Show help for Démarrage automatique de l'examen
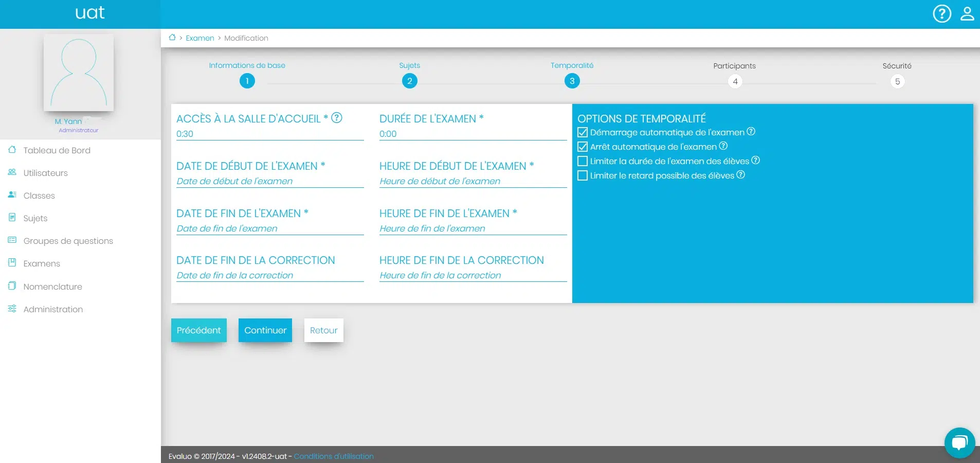The height and width of the screenshot is (463, 980). [x=751, y=132]
